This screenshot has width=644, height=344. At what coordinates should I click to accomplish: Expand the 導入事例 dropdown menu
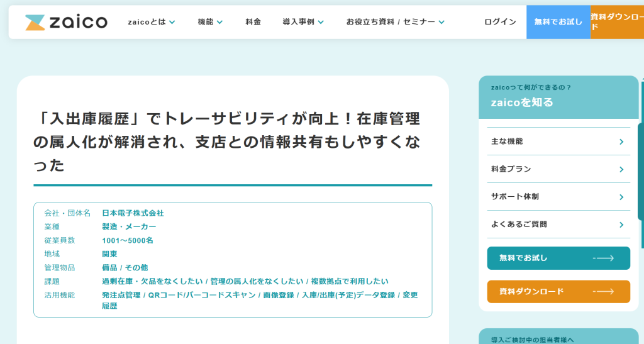(303, 22)
